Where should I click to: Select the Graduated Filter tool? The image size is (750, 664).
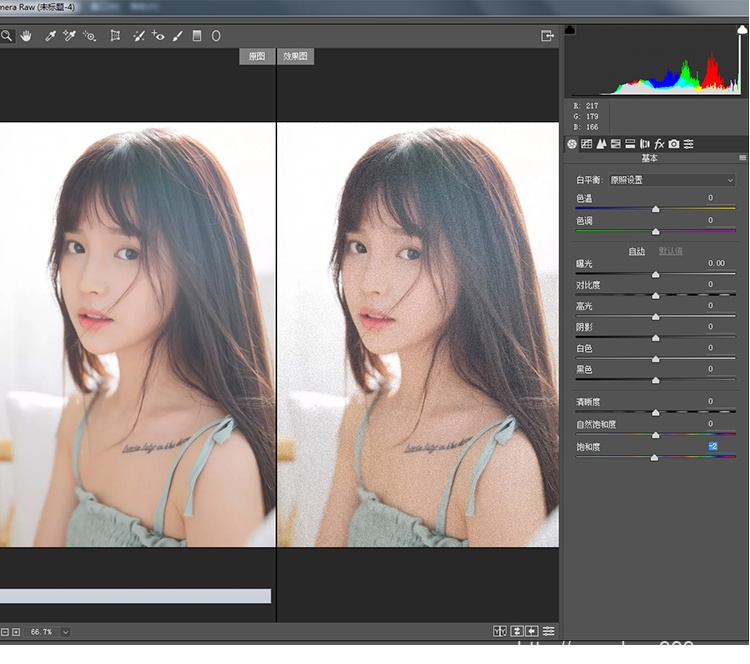click(x=197, y=36)
